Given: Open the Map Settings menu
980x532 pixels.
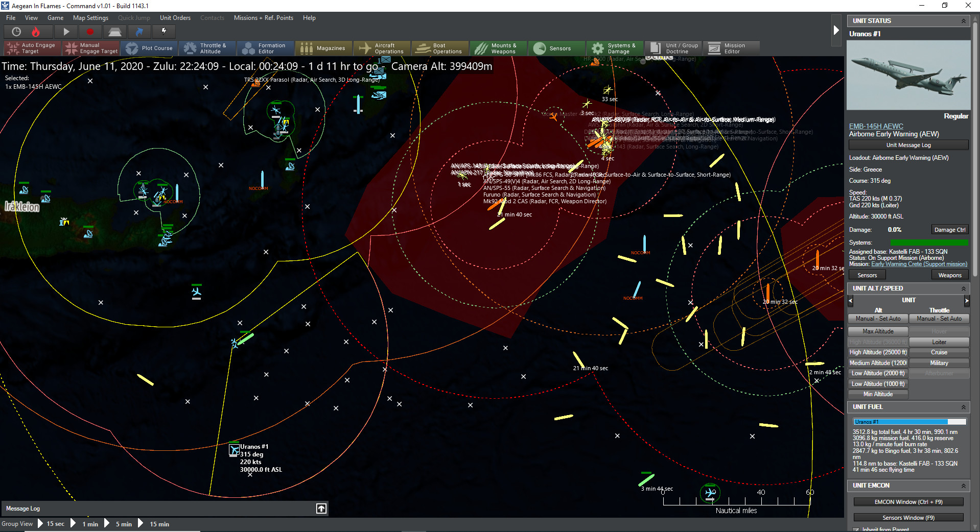Looking at the screenshot, I should (90, 17).
